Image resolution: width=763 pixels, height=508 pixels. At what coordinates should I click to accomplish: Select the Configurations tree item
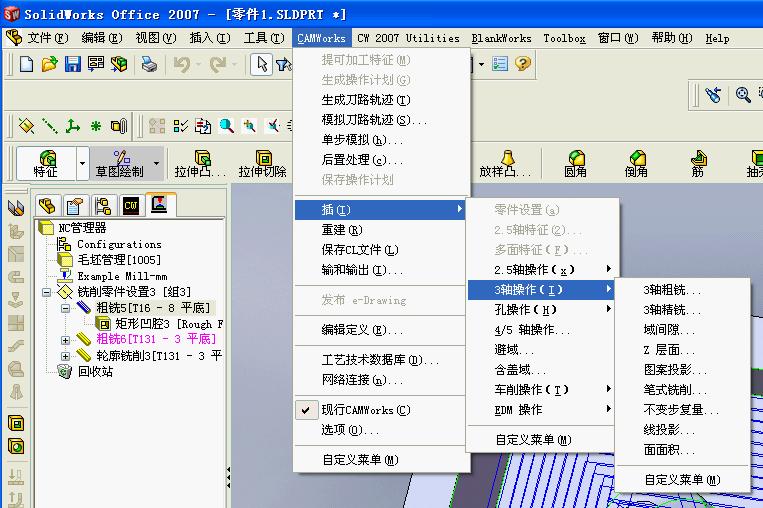tap(110, 244)
